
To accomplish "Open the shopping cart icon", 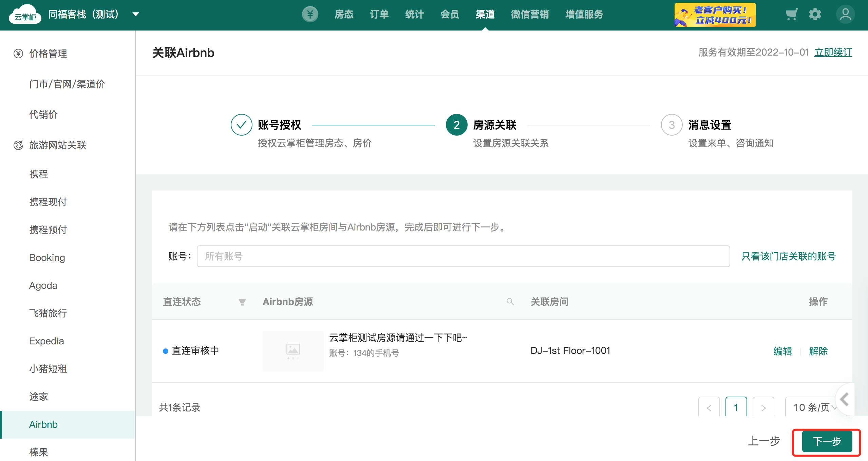I will click(791, 14).
